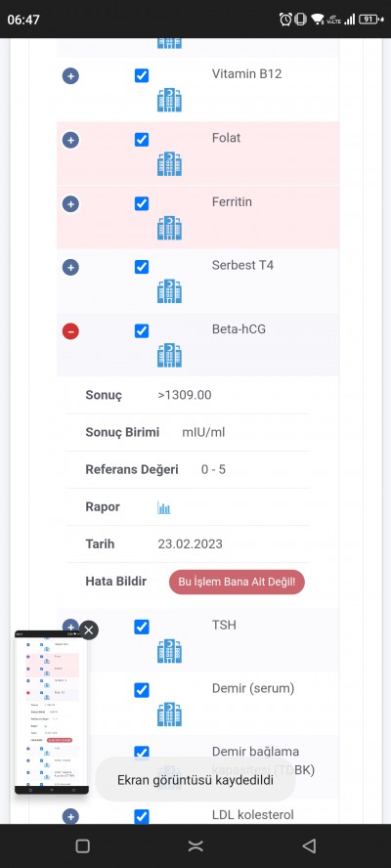The width and height of the screenshot is (391, 868).
Task: Open hospital icon under TSH
Action: point(169,651)
